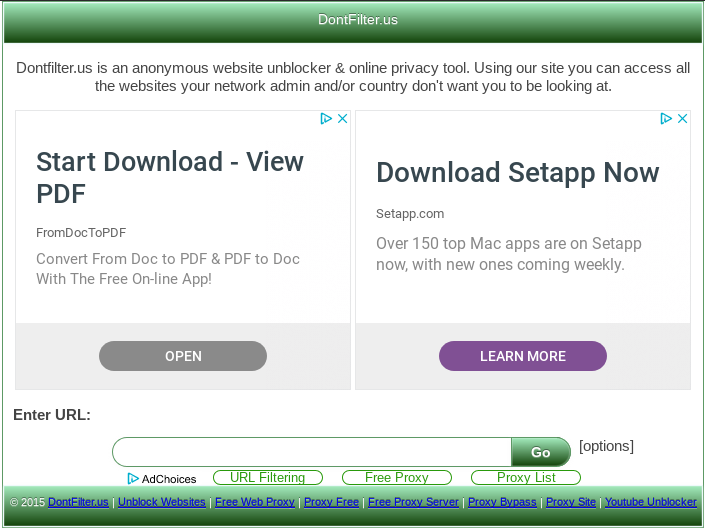Image resolution: width=705 pixels, height=530 pixels.
Task: Click 'Start Download - View PDF' ad headline
Action: 170,178
